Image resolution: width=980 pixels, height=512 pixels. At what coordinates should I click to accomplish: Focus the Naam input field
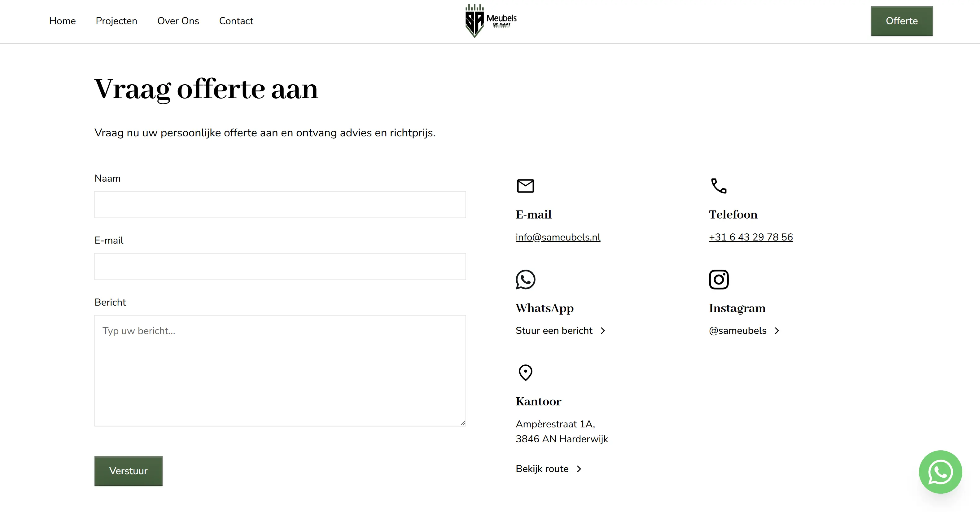pyautogui.click(x=280, y=205)
